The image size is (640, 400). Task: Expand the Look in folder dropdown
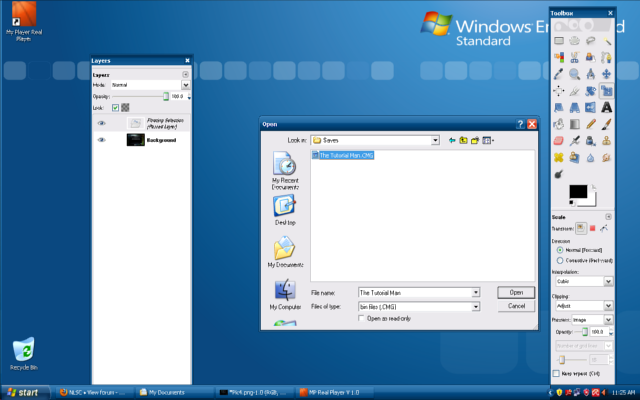pyautogui.click(x=436, y=141)
